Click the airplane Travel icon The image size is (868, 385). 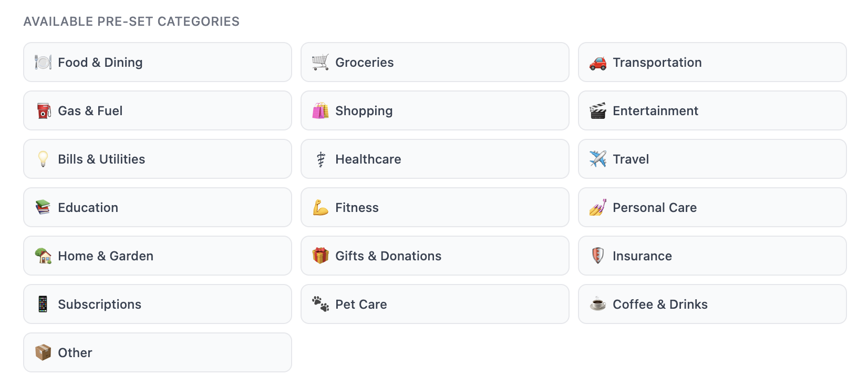[x=597, y=159]
